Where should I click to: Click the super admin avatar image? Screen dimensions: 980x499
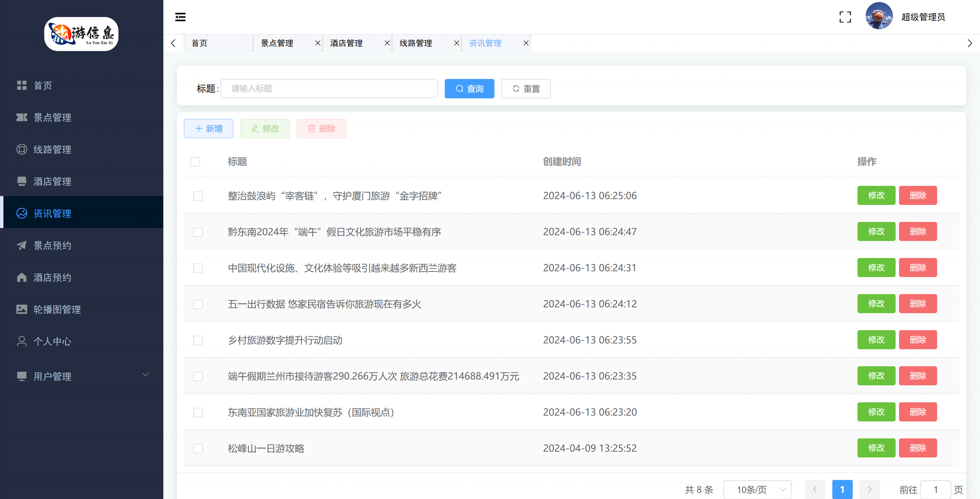tap(879, 16)
